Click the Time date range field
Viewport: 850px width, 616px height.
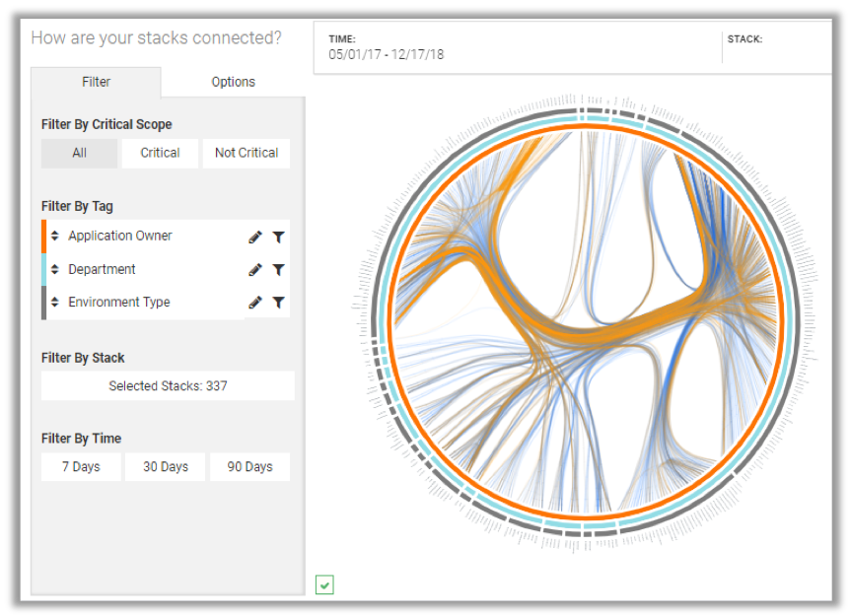coord(387,55)
